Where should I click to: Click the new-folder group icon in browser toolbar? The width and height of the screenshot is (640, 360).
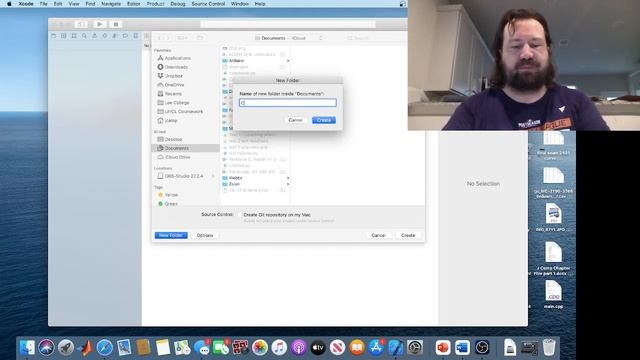pos(200,38)
